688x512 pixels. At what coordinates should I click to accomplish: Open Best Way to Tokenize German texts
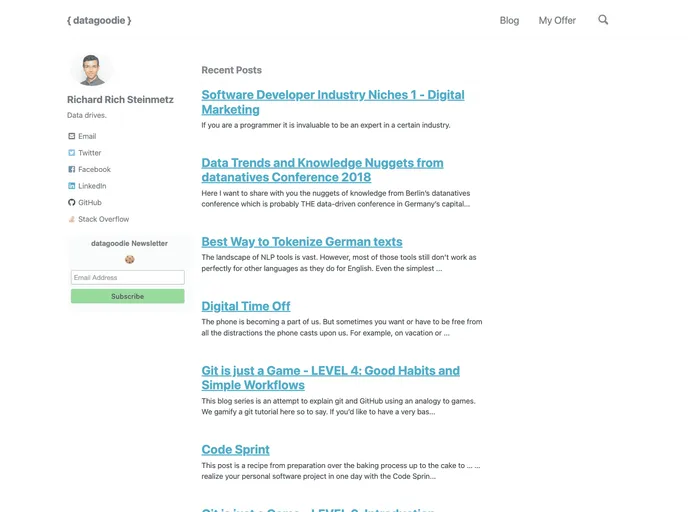pyautogui.click(x=302, y=242)
